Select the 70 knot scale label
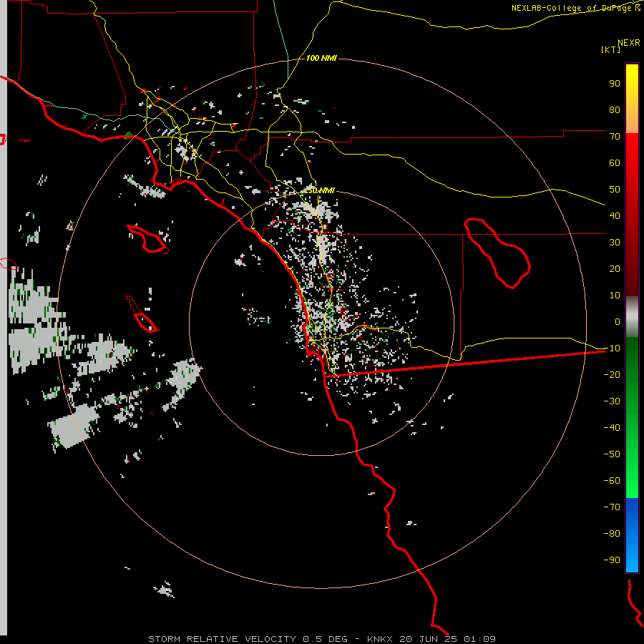644x644 pixels. point(615,137)
